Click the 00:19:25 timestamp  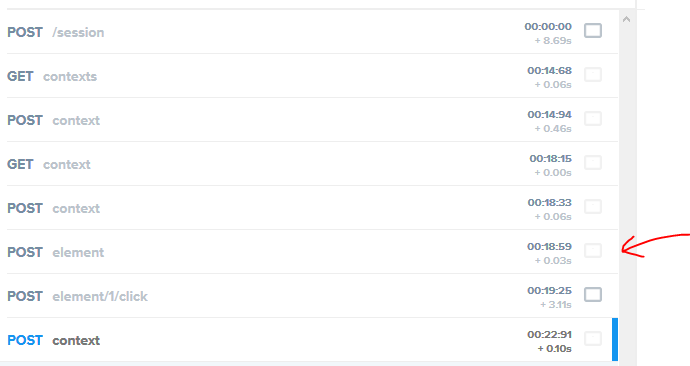(x=549, y=290)
